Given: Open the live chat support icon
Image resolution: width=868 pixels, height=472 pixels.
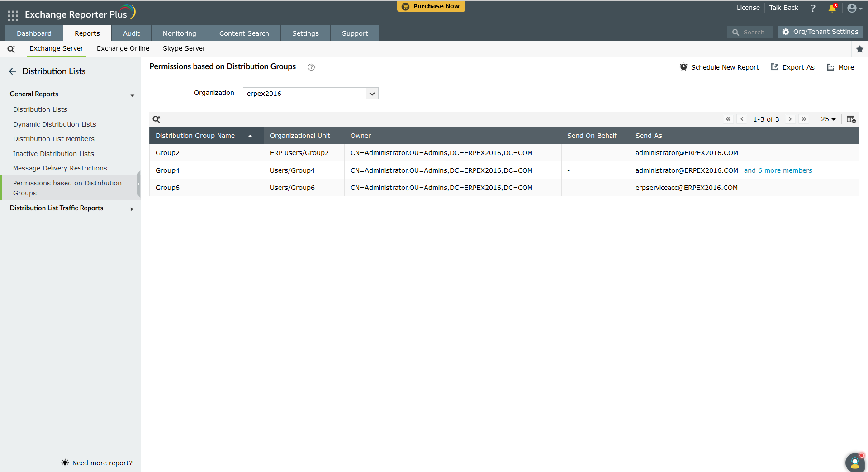Looking at the screenshot, I should [855, 462].
